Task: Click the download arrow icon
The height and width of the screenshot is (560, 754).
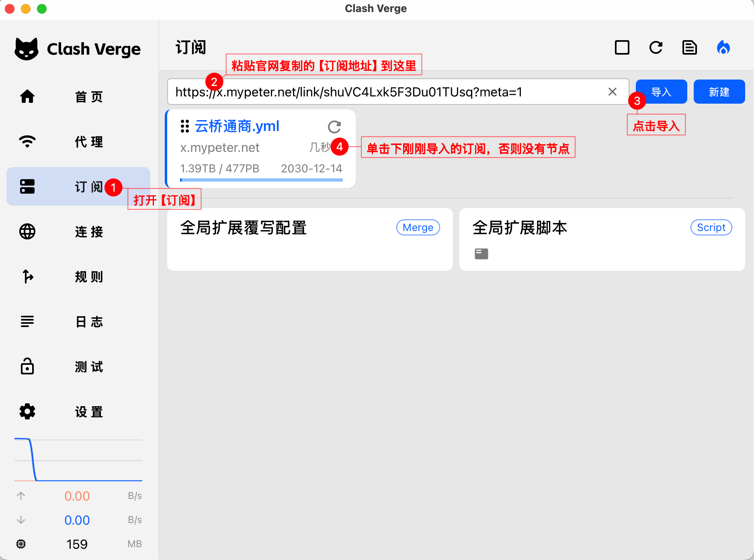Action: tap(21, 520)
